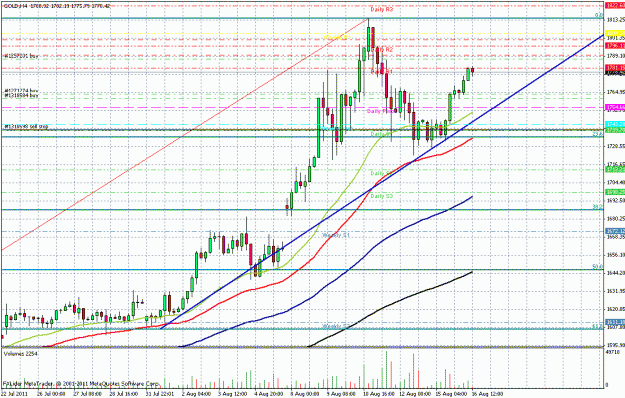The width and height of the screenshot is (625, 398).
Task: Click the 31 Jul 22:01 time label
Action: 160,394
